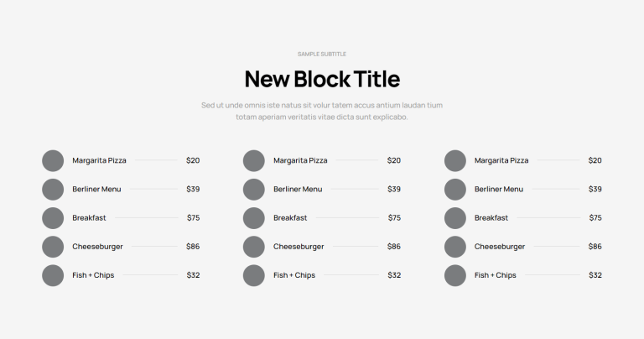Click the "Cheeseburger" label in the first column
Image resolution: width=644 pixels, height=339 pixels.
(x=97, y=247)
